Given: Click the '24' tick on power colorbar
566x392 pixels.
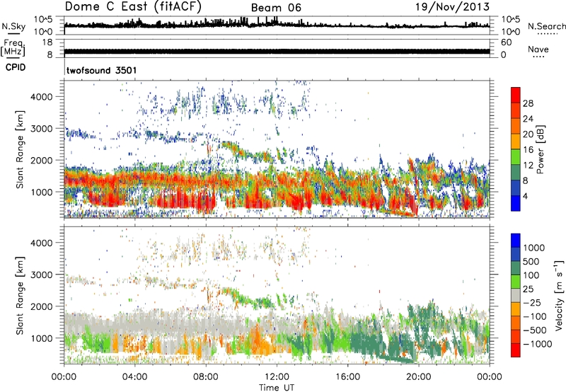Looking at the screenshot, I should (528, 119).
